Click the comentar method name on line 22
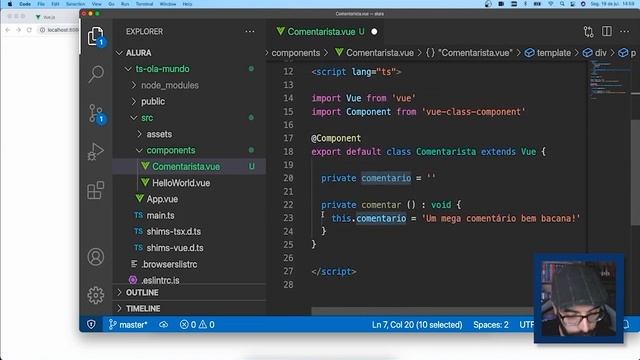Image resolution: width=640 pixels, height=360 pixels. tap(381, 204)
